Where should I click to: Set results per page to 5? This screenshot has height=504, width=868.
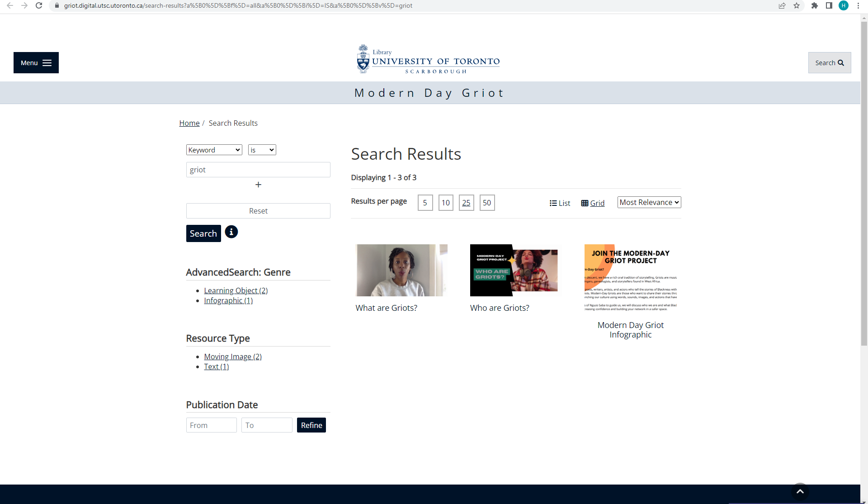(425, 203)
